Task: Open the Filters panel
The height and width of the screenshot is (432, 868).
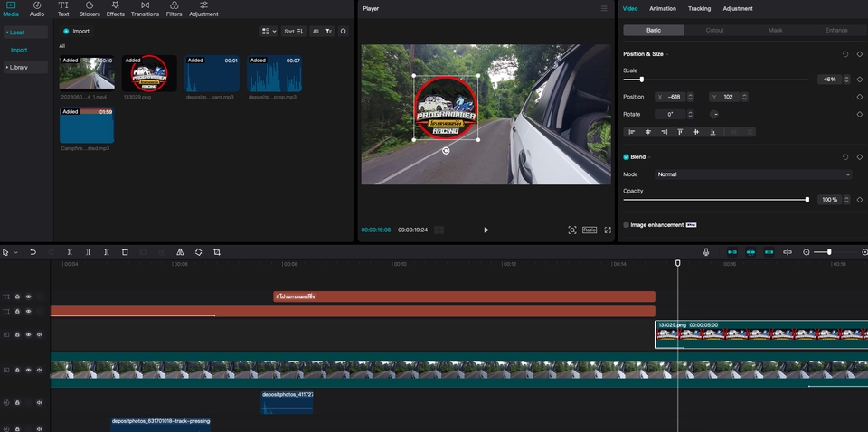Action: pyautogui.click(x=174, y=9)
